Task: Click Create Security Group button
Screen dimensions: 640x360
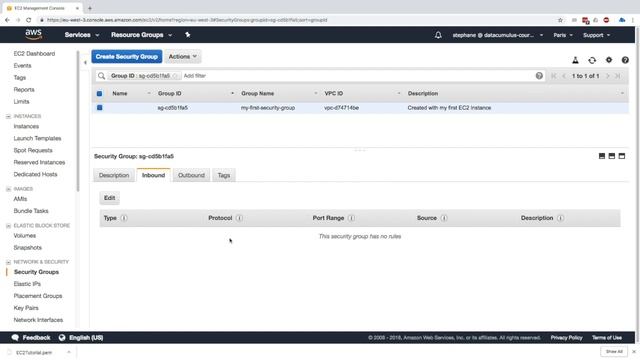Action: click(127, 56)
